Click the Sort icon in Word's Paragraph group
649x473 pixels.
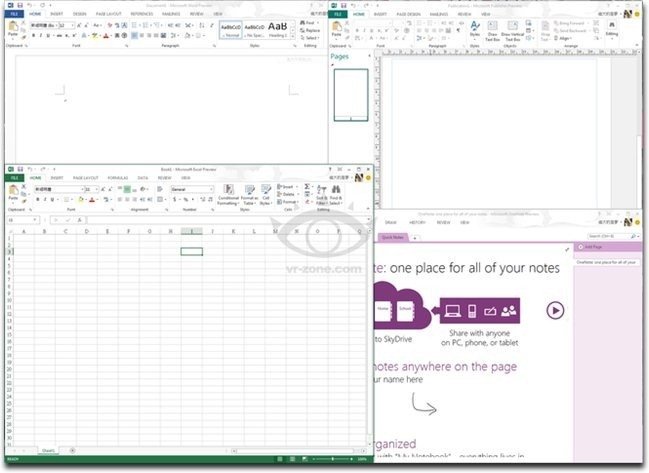click(x=202, y=26)
